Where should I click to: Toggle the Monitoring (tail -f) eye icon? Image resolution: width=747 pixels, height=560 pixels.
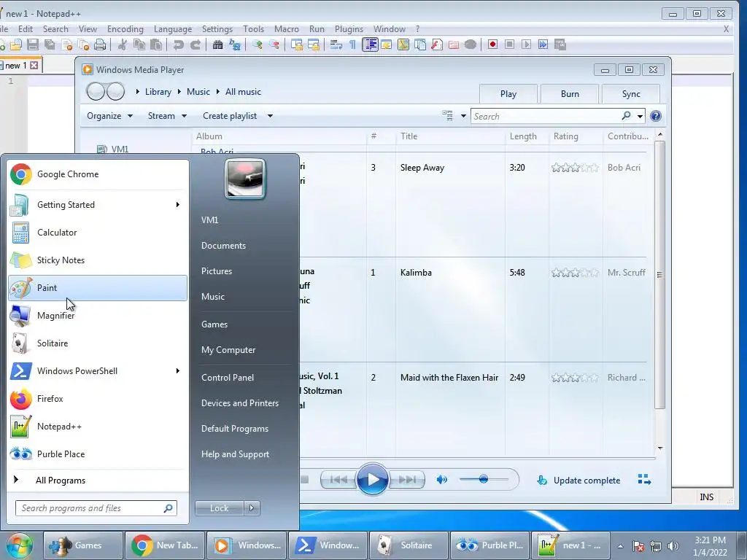[471, 44]
